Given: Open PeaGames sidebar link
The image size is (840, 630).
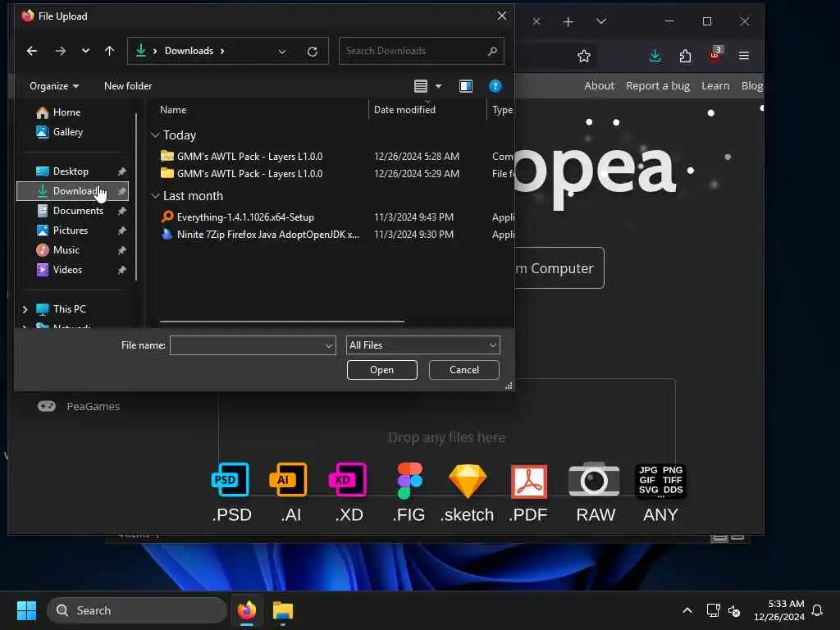Looking at the screenshot, I should pyautogui.click(x=78, y=407).
